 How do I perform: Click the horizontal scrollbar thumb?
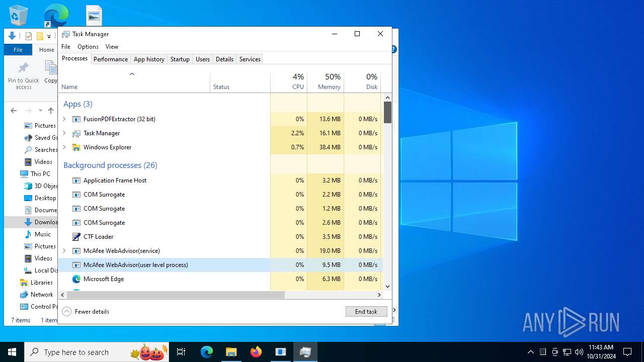click(176, 295)
